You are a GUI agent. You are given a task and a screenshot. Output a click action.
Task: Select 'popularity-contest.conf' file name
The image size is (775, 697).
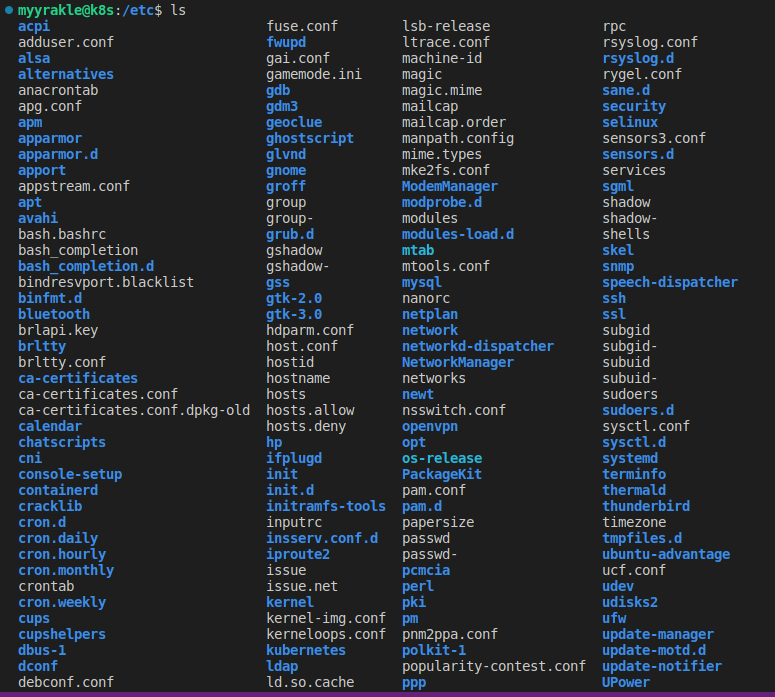tap(494, 666)
